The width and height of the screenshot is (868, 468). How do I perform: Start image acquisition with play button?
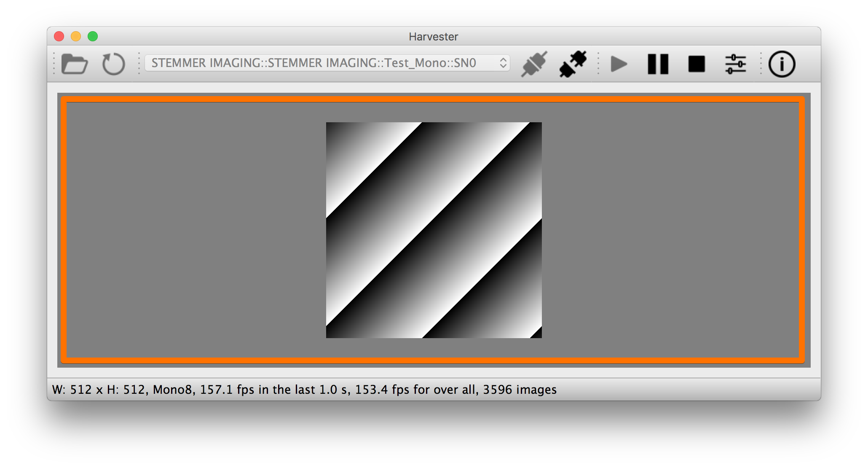pyautogui.click(x=619, y=64)
